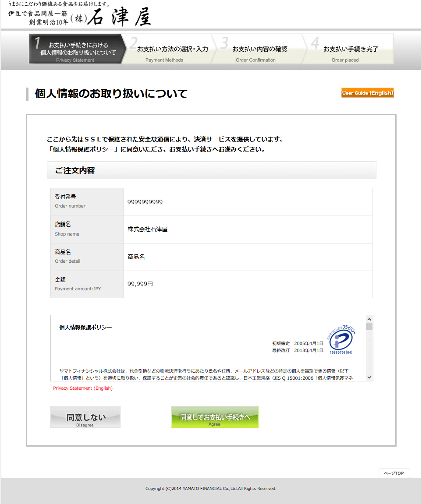Click the privacy policy scrollbar thumb
Screen dimensions: 422x504
click(369, 327)
